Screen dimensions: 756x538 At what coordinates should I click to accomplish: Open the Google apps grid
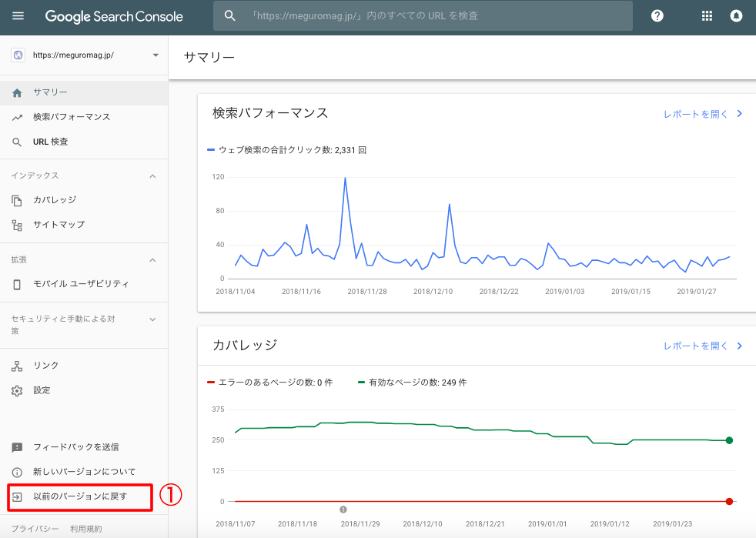click(x=707, y=16)
